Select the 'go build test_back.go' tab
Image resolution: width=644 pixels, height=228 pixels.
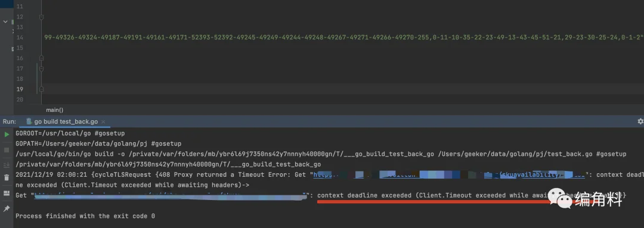coord(66,122)
